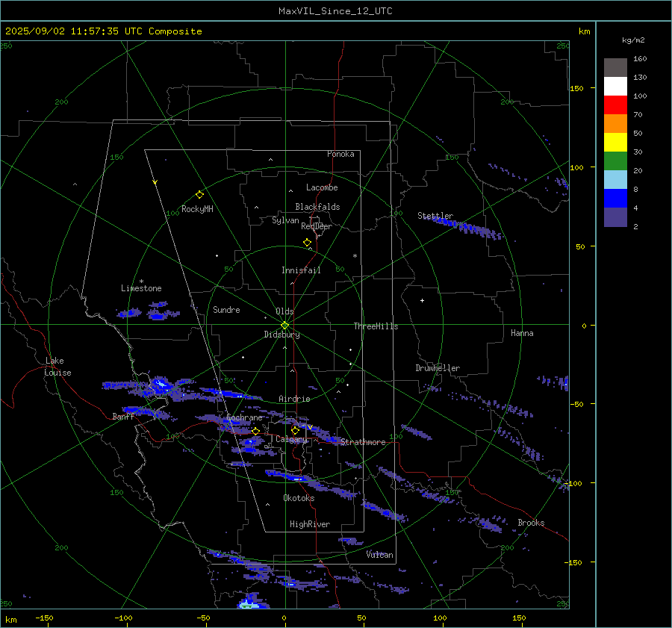
Task: Click the Blackfalds map label
Action: point(317,207)
